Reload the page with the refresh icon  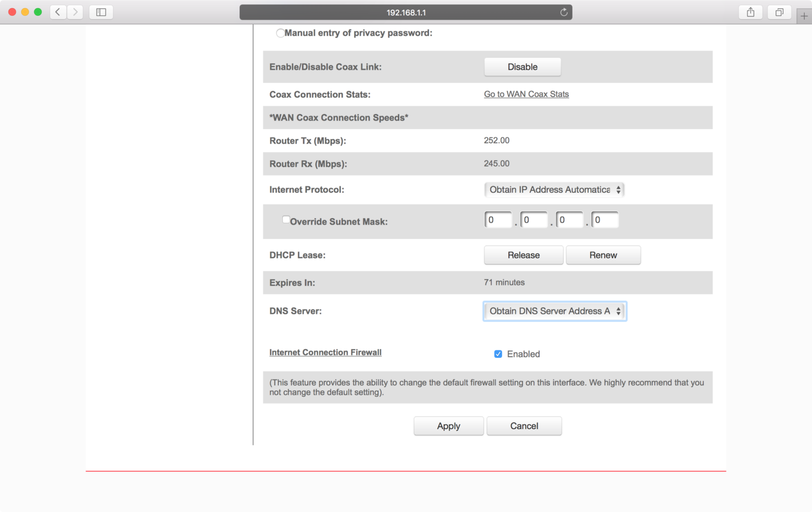[564, 12]
